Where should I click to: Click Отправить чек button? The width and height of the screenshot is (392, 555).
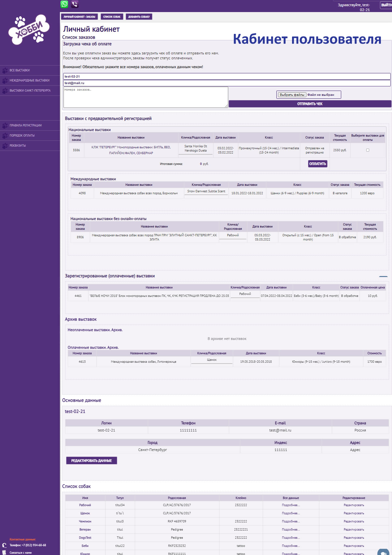click(310, 104)
